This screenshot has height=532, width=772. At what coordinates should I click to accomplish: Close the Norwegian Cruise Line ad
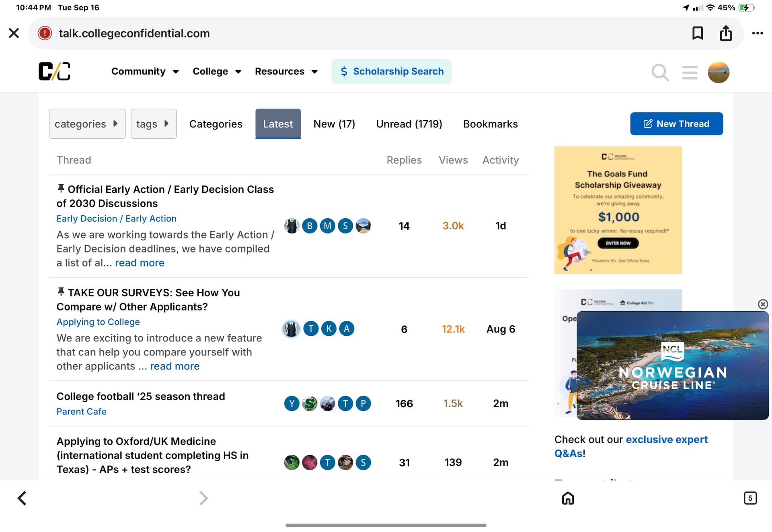(763, 304)
